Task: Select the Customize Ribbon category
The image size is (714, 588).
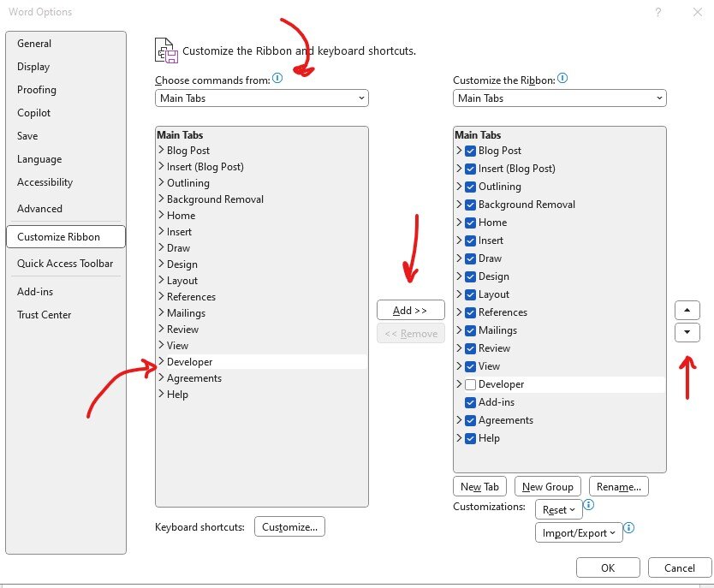Action: coord(66,237)
